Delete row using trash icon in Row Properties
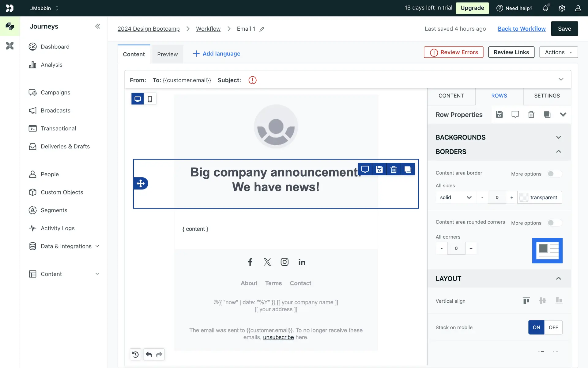Image resolution: width=588 pixels, height=368 pixels. coord(531,115)
